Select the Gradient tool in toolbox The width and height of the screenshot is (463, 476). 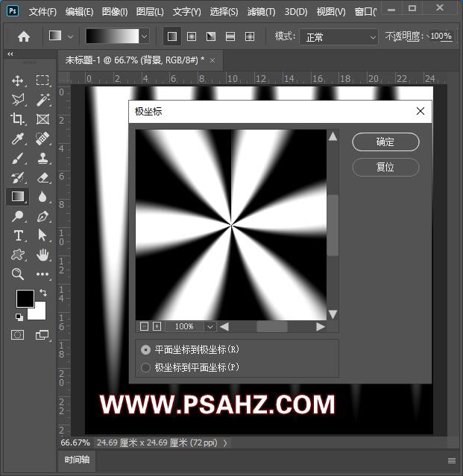tap(18, 197)
